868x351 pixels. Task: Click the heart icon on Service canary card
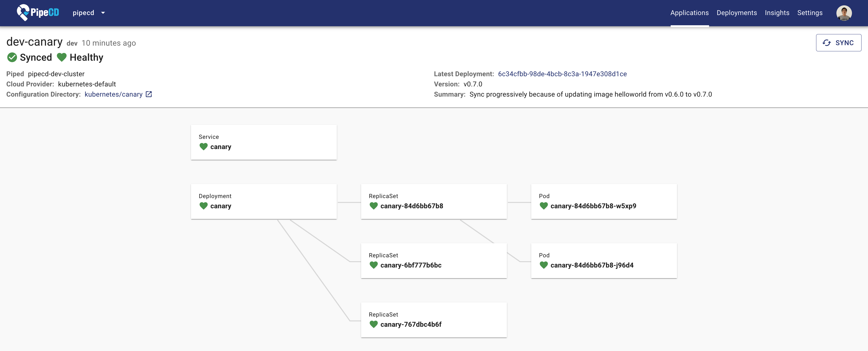point(204,147)
